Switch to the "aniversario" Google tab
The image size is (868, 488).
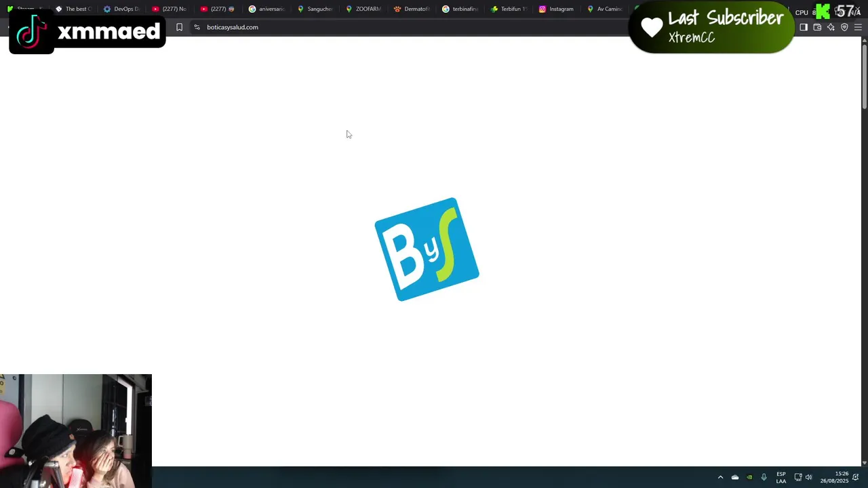(267, 9)
